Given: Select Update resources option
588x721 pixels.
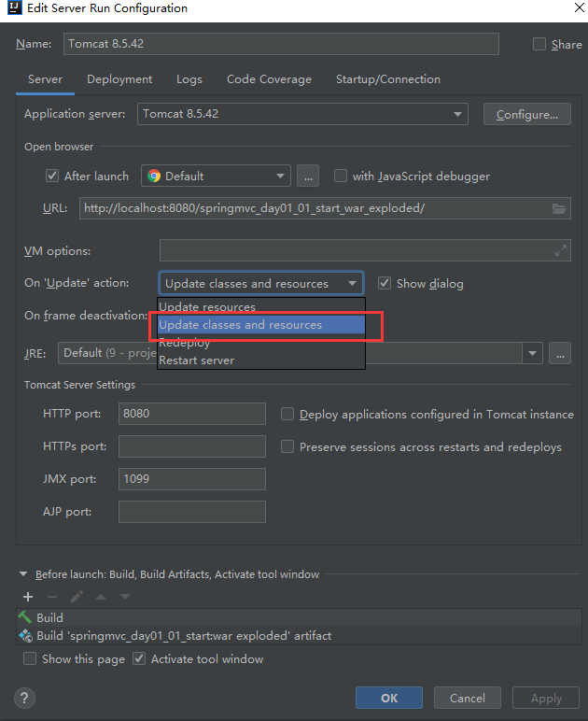Looking at the screenshot, I should [261, 306].
